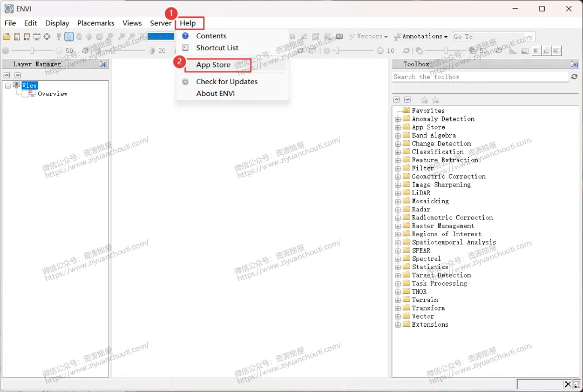
Task: Select the cursor value pin icon
Action: 59,37
